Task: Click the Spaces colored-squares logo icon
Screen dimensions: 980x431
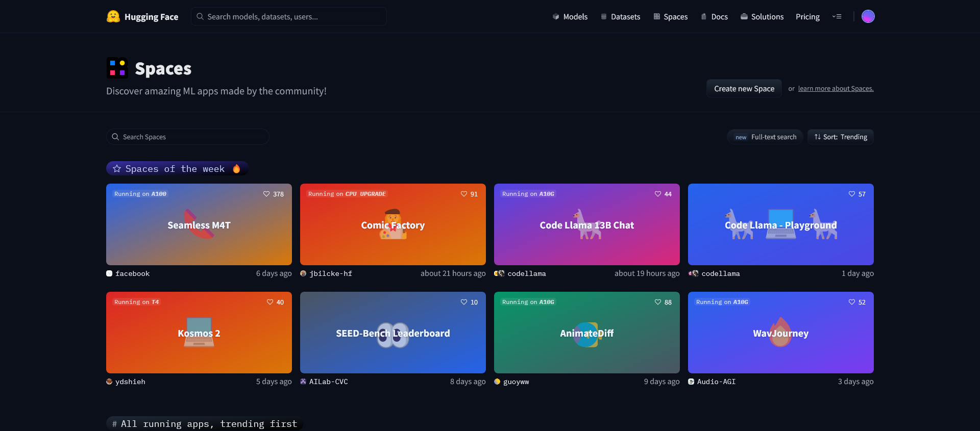Action: click(x=117, y=68)
